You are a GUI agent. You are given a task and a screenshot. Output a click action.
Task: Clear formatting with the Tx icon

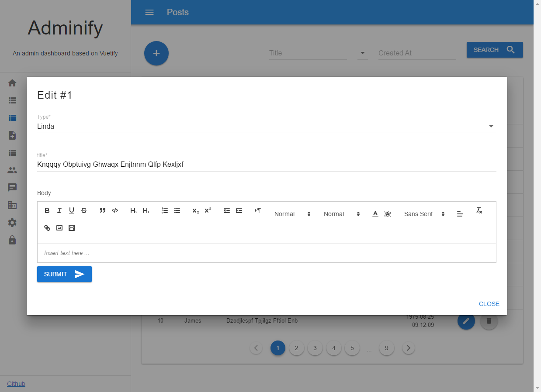click(479, 210)
